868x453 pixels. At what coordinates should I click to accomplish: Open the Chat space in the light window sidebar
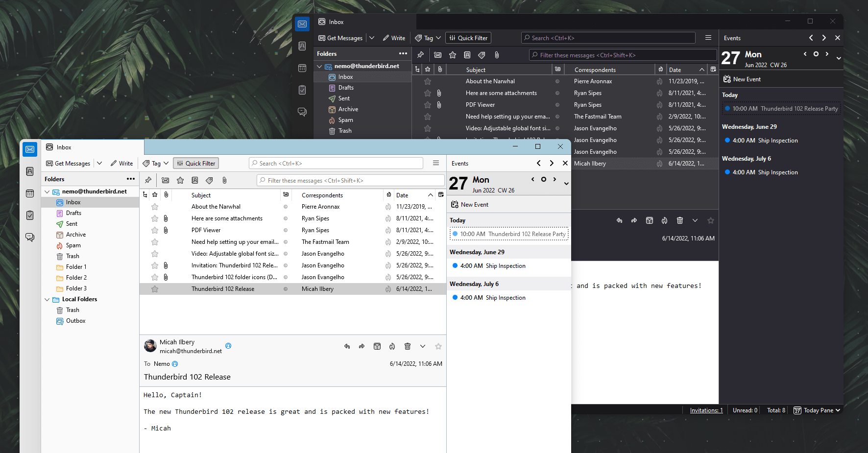point(30,238)
